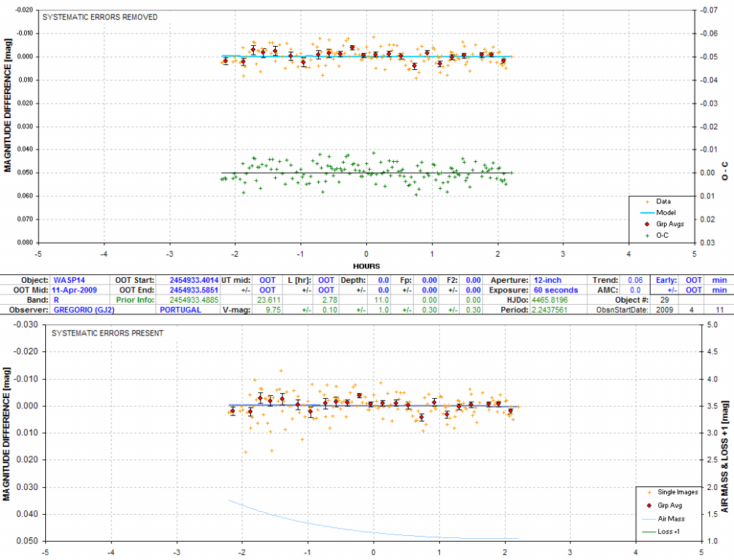Click the Period value 2.2437561
Viewport: 734px width, 560px height.
tap(557, 310)
